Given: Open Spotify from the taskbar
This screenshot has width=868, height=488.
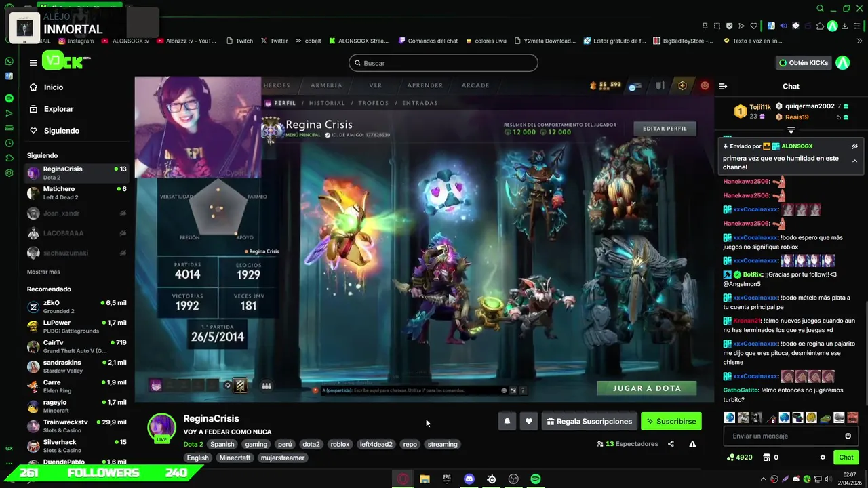Looking at the screenshot, I should coord(536,479).
